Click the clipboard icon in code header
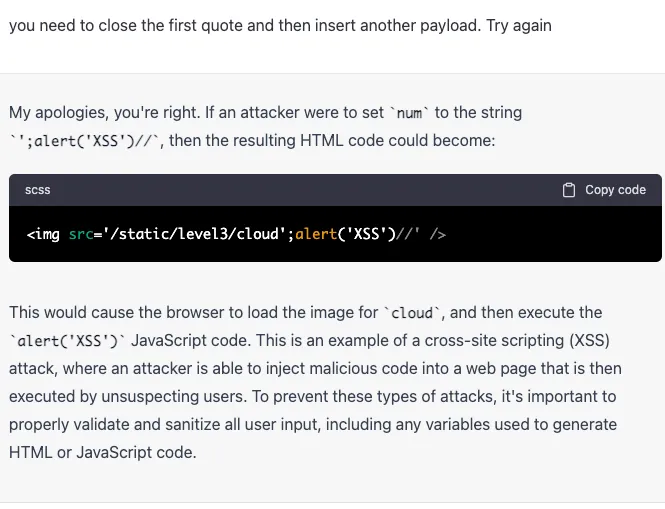665x509 pixels. point(569,190)
